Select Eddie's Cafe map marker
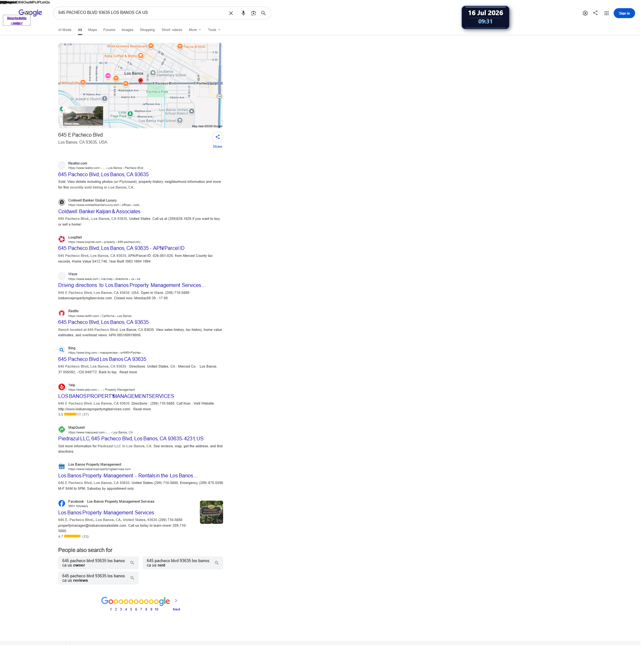Screen dimensions: 644x645 pyautogui.click(x=84, y=83)
